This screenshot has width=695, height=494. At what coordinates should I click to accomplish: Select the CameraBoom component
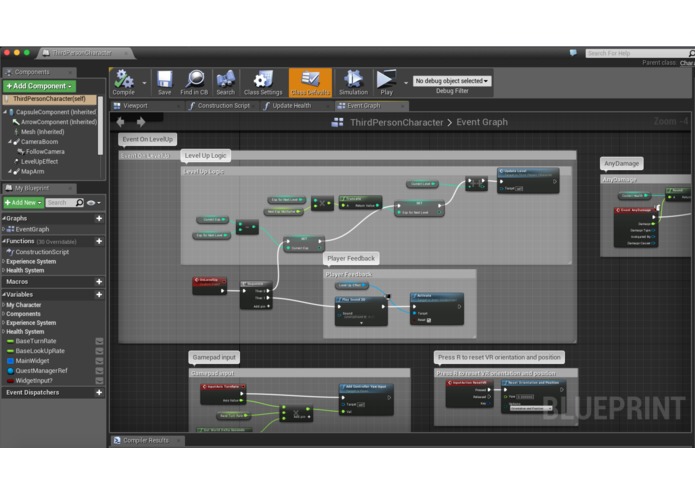pos(39,142)
